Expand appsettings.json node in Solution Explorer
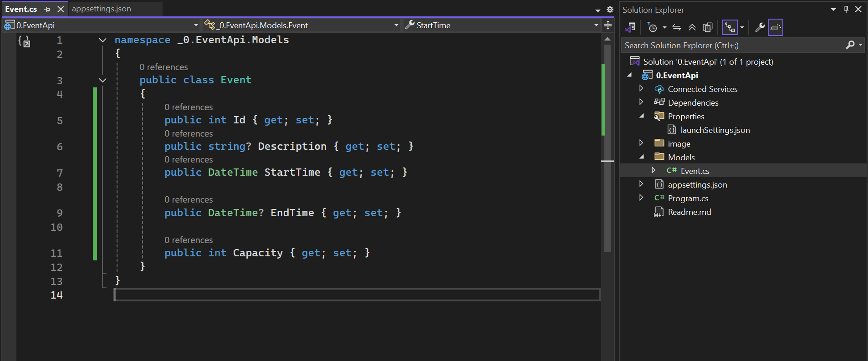The height and width of the screenshot is (361, 868). tap(641, 184)
